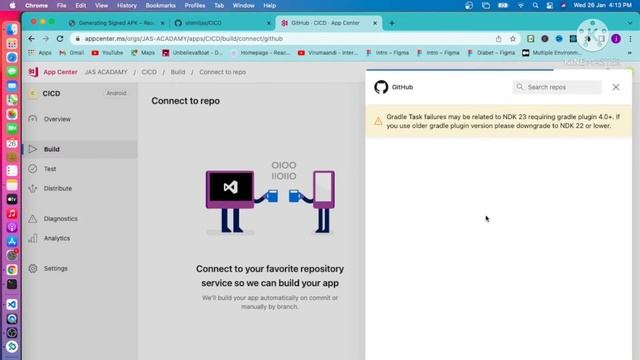Switch to Generating Signed APK tab
This screenshot has height=360, width=640.
click(x=116, y=23)
